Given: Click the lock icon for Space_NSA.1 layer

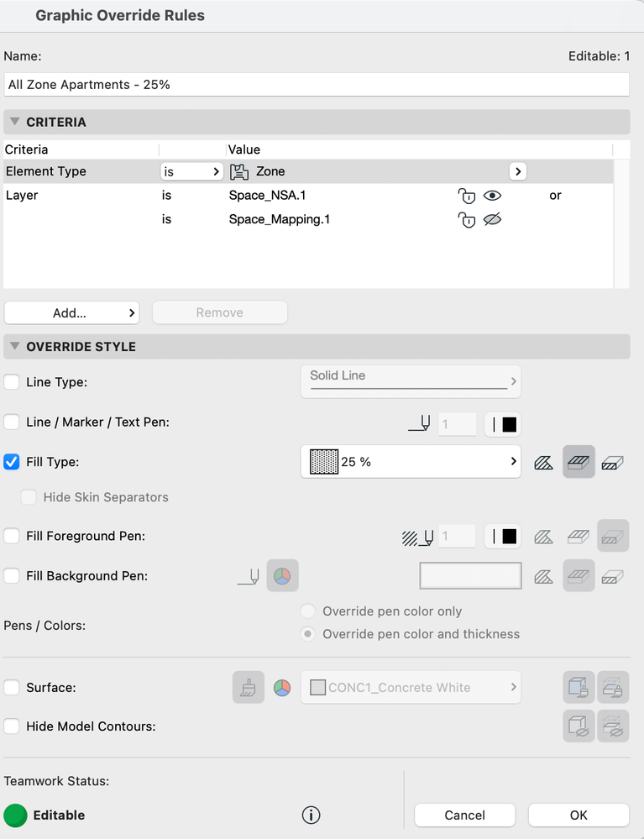Looking at the screenshot, I should tap(466, 196).
